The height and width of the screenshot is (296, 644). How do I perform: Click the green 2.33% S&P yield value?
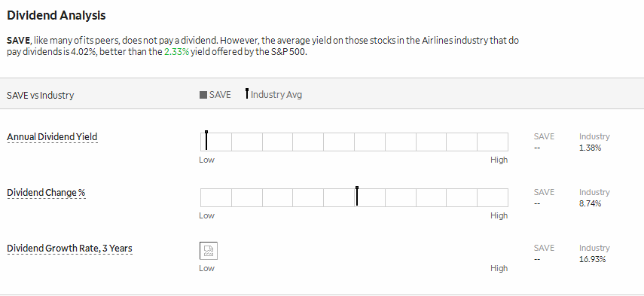point(176,52)
